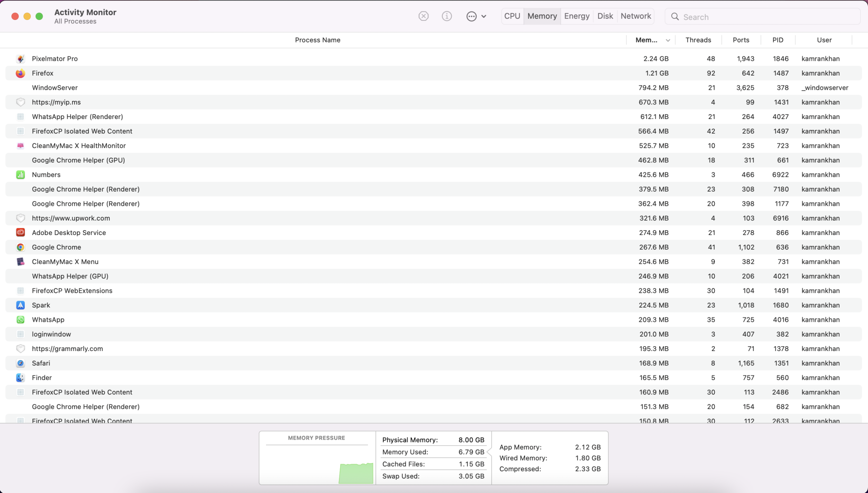Click the Swap Used 3.05 GB entry

pos(433,476)
